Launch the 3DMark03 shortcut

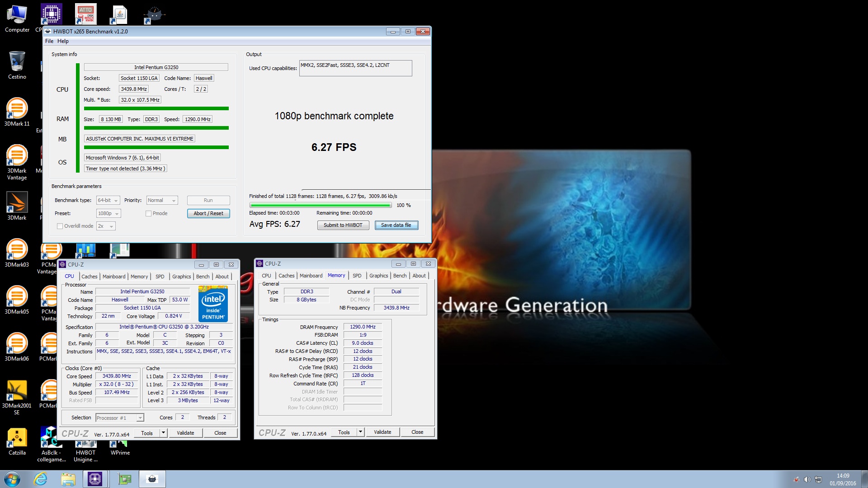(17, 253)
